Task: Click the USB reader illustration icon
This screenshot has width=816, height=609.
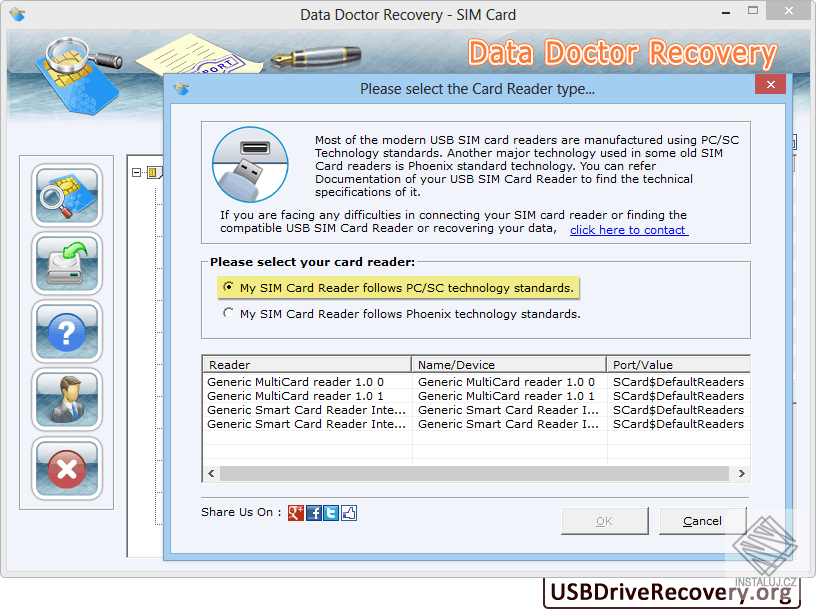Action: pos(249,165)
